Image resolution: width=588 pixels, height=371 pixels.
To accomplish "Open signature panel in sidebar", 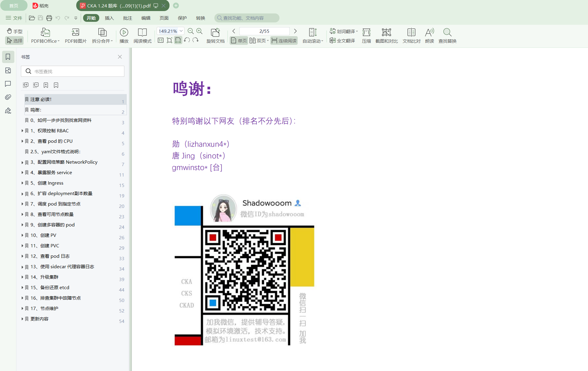I will point(8,111).
